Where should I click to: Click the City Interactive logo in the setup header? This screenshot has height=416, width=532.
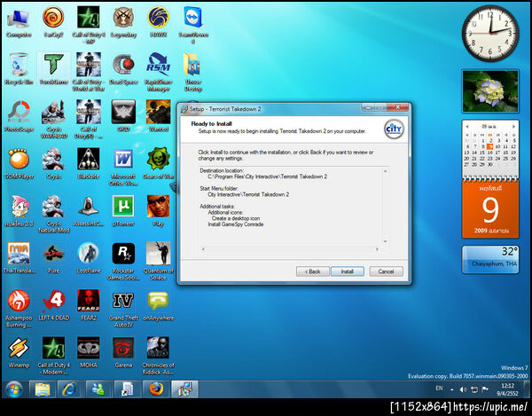click(394, 130)
